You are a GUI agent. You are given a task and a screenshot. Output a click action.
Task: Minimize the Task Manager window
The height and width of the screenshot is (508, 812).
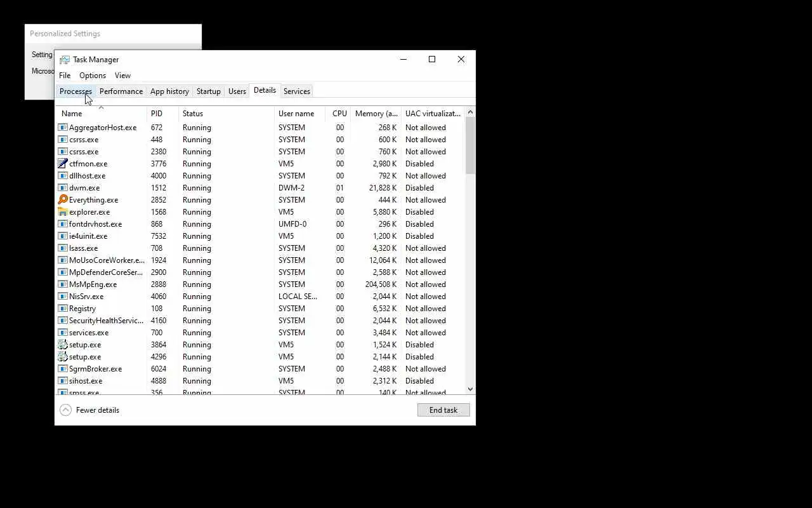click(x=403, y=59)
